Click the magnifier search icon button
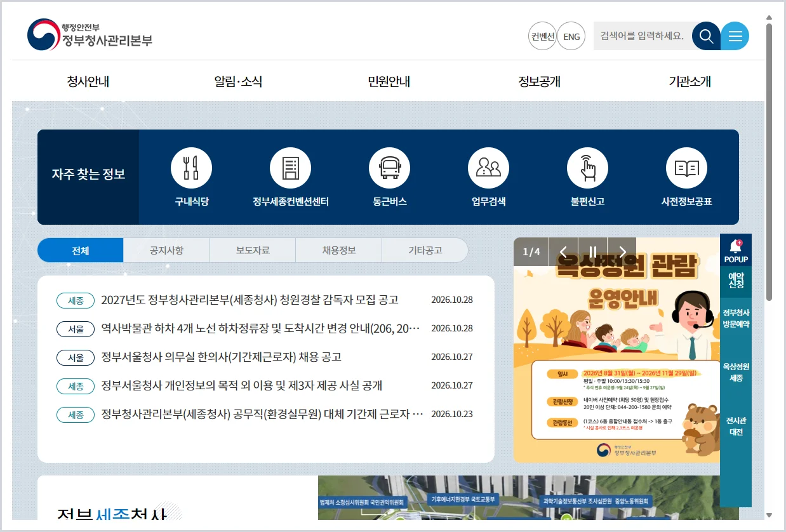 pos(706,36)
